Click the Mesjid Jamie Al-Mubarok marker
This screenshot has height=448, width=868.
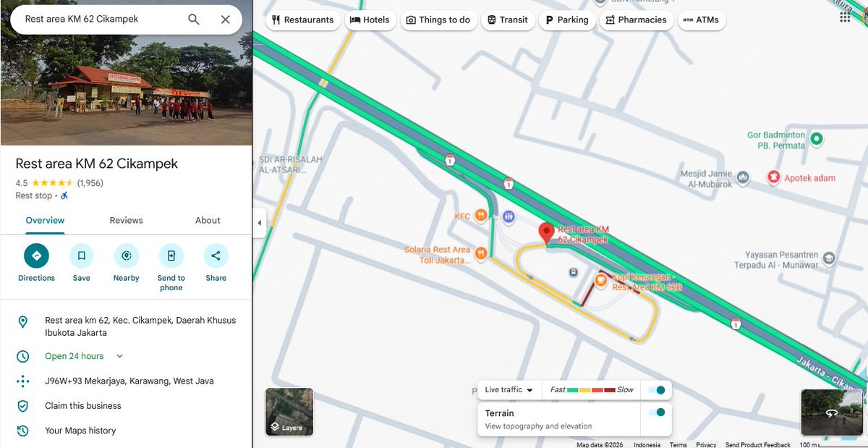pyautogui.click(x=744, y=177)
